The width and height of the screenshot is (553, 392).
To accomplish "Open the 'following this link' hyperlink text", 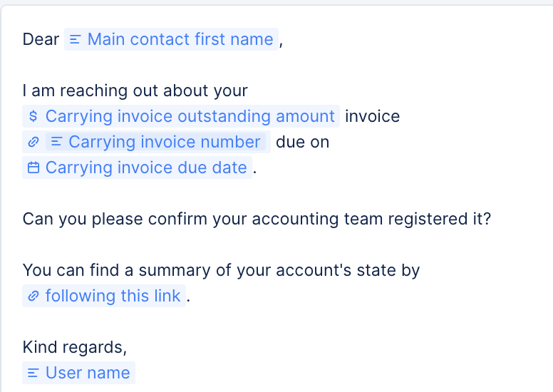I will click(113, 296).
